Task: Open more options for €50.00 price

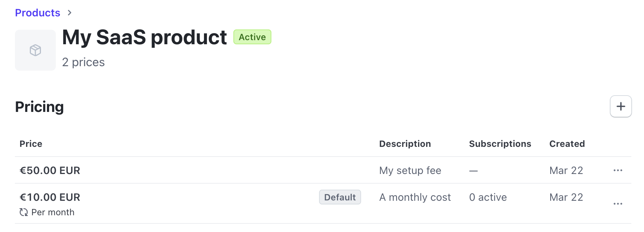Action: [618, 171]
